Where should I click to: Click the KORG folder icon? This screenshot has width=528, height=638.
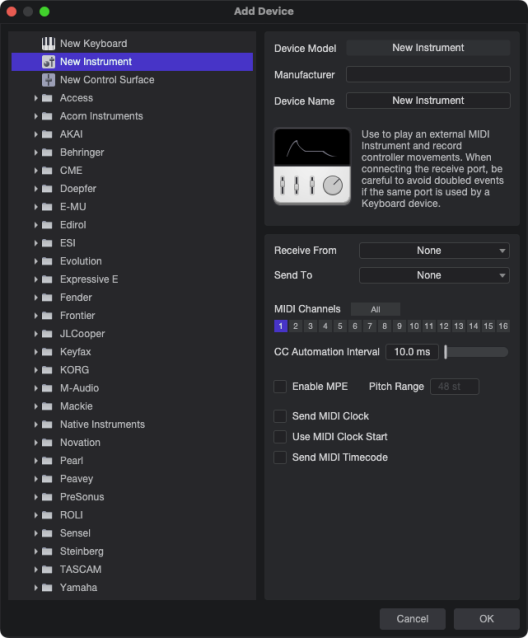click(47, 370)
